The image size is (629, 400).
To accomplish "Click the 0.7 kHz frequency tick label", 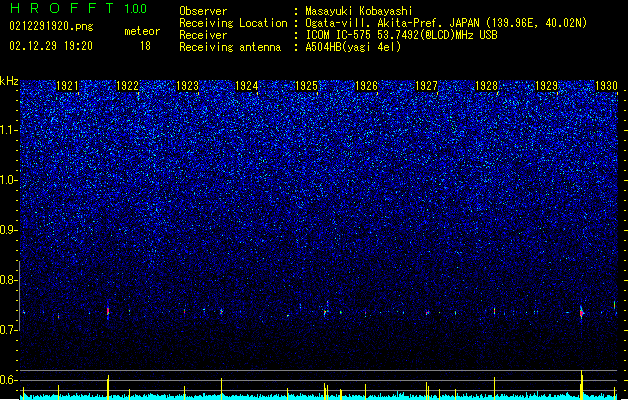I will pyautogui.click(x=9, y=330).
